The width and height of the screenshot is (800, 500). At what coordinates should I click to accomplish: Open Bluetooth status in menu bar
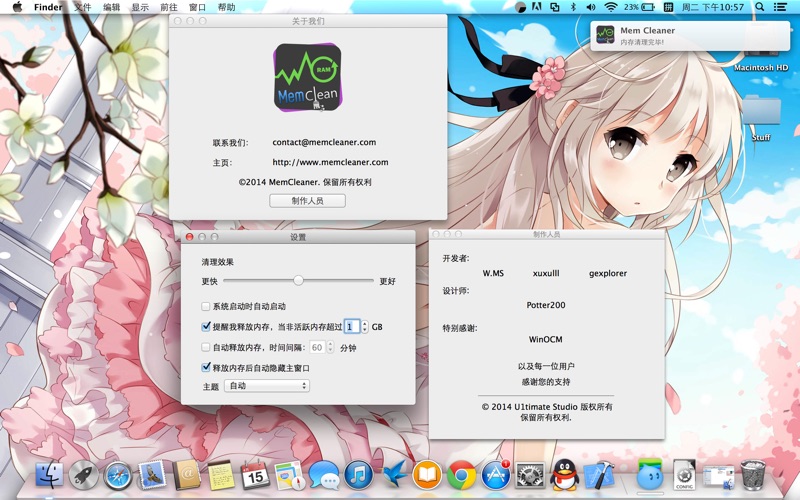pyautogui.click(x=572, y=7)
